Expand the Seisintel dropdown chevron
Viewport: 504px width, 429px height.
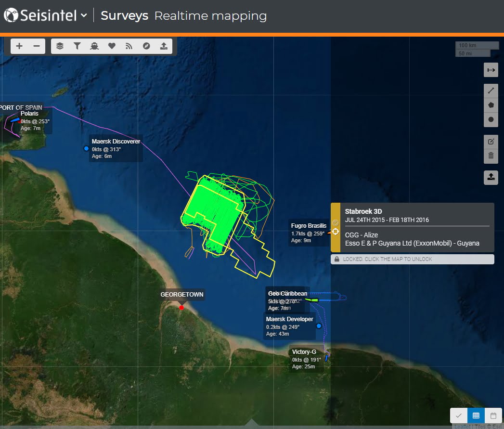point(84,15)
